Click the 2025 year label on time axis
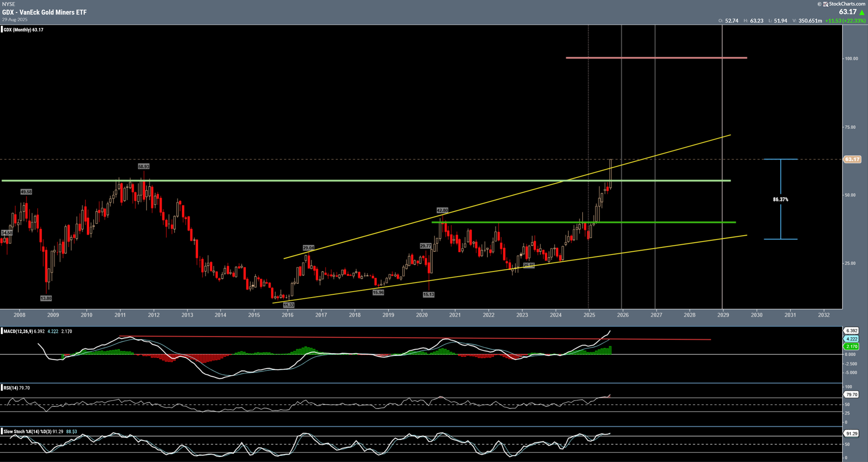Viewport: 868px width, 462px height. (x=589, y=315)
